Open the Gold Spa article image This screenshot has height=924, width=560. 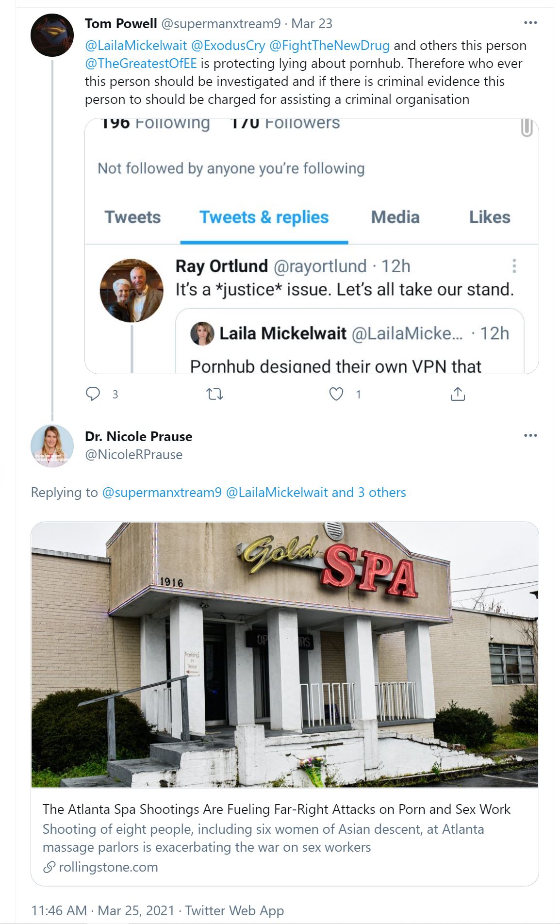(285, 654)
